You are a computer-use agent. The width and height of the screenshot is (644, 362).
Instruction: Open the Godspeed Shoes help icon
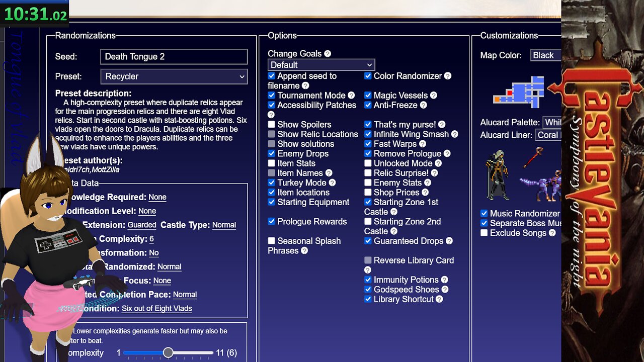click(445, 290)
